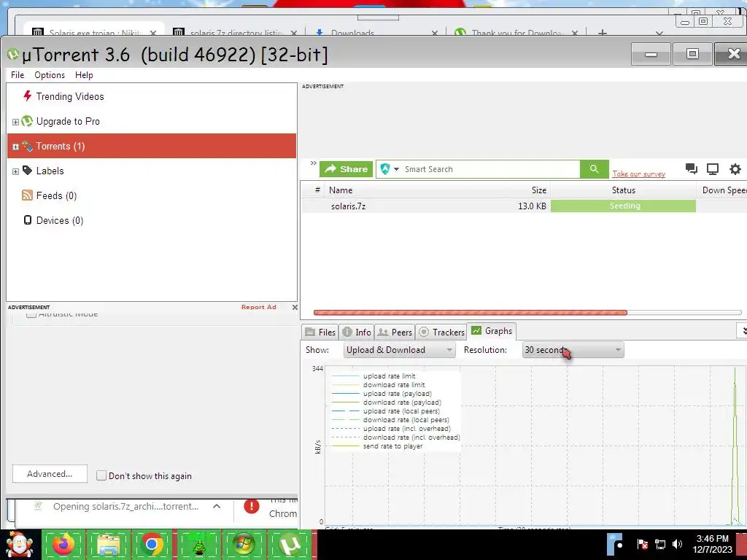Screen dimensions: 747x560
Task: Open Firefox from the taskbar
Action: (x=63, y=544)
